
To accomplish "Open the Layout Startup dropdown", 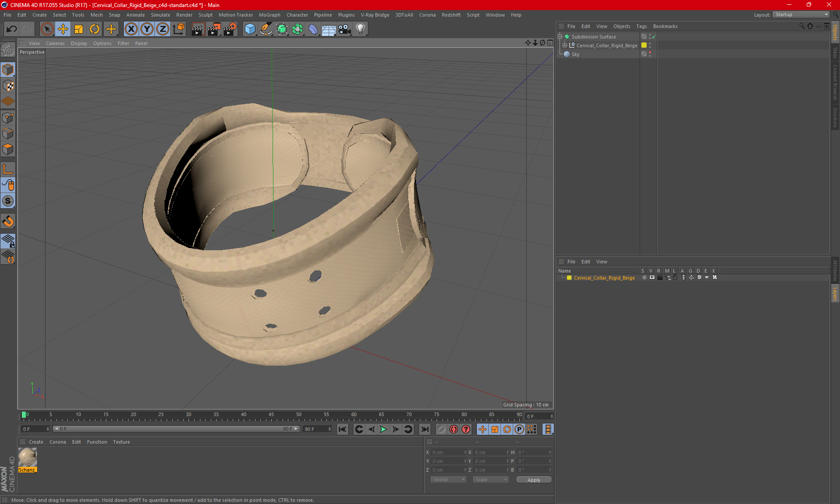I will tap(801, 14).
